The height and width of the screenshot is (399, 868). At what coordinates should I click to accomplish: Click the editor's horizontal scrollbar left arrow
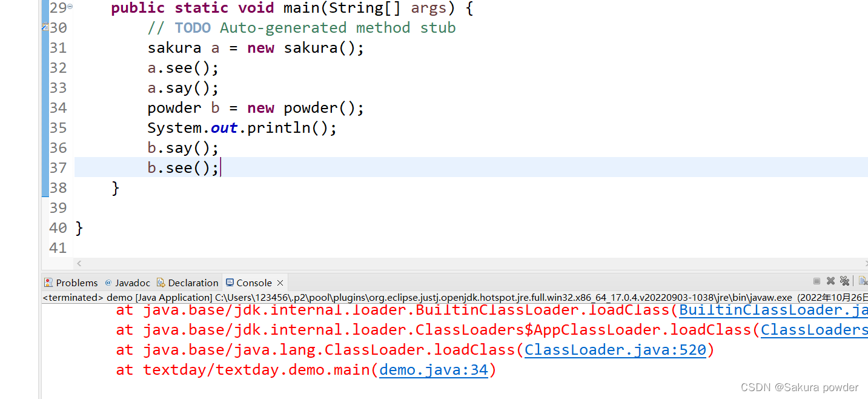click(x=79, y=263)
